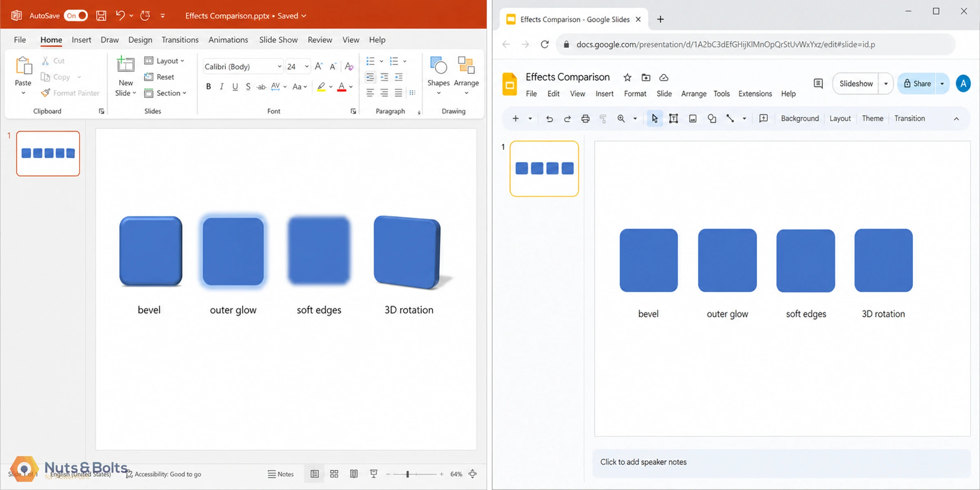
Task: Open comment history in Google Slides
Action: click(818, 83)
